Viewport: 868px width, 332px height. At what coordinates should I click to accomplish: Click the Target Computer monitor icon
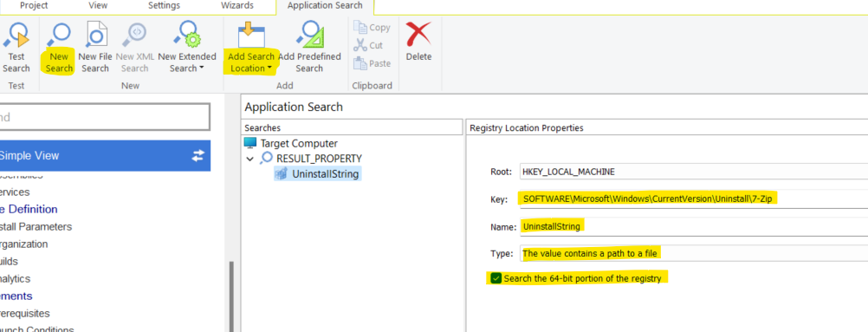coord(250,143)
